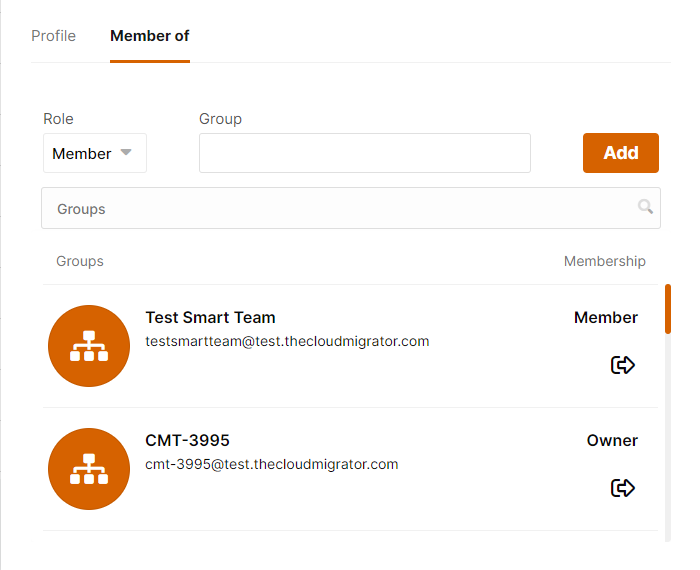Open the Test Smart Team group name

(210, 317)
